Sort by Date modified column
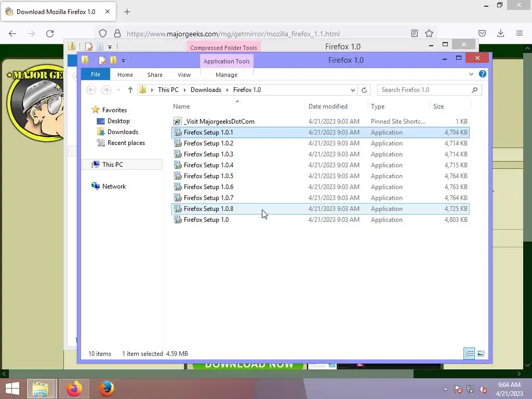Screen dimensions: 532x399 pyautogui.click(x=328, y=106)
